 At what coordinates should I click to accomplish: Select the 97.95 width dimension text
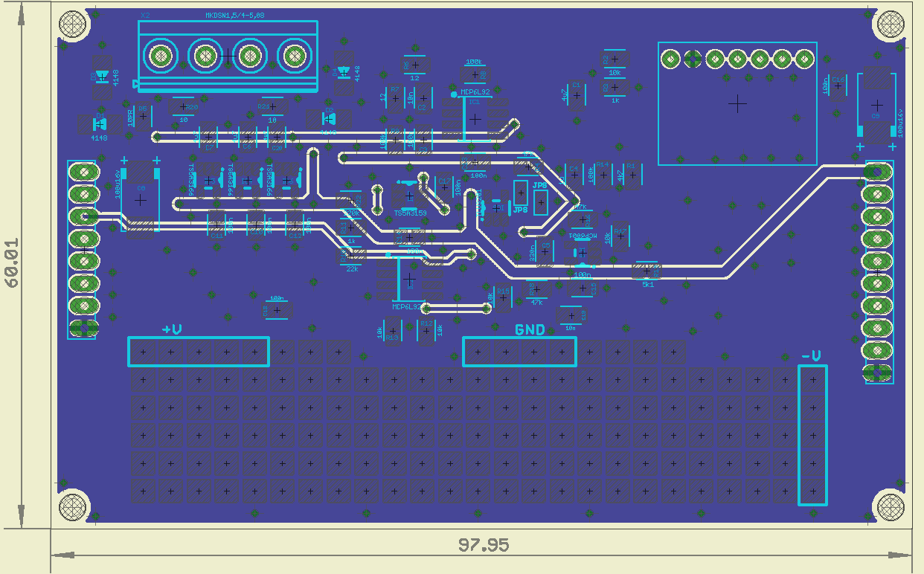[x=484, y=545]
